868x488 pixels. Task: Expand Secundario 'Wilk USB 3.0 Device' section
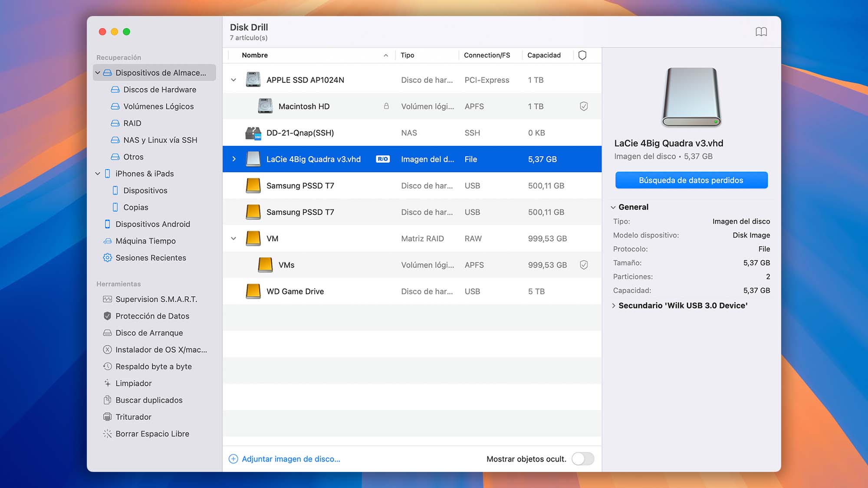coord(613,306)
